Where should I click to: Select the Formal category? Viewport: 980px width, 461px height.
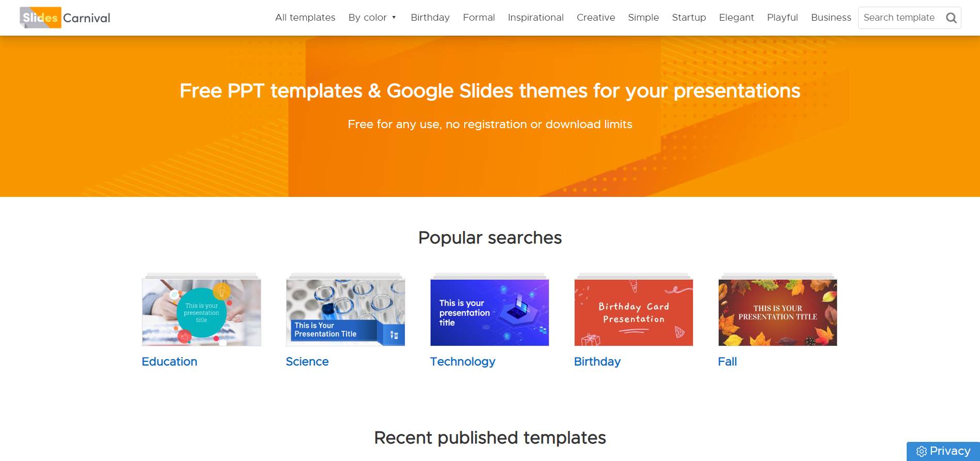(479, 18)
